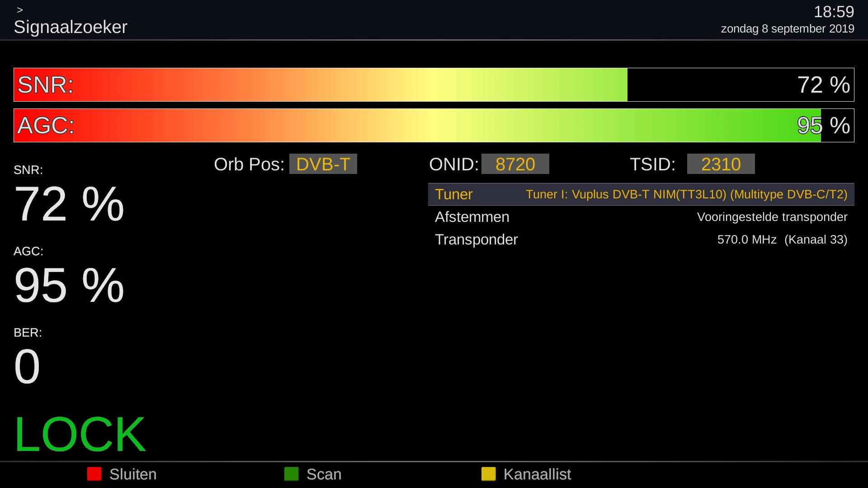Click the red Sluiten color button
The height and width of the screenshot is (488, 868).
tap(94, 474)
